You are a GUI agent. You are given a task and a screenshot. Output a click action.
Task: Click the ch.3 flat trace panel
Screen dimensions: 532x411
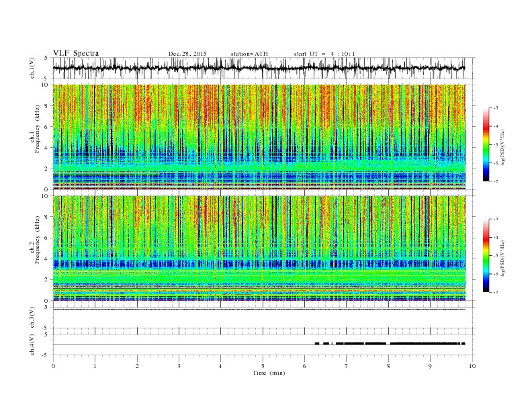[264, 318]
